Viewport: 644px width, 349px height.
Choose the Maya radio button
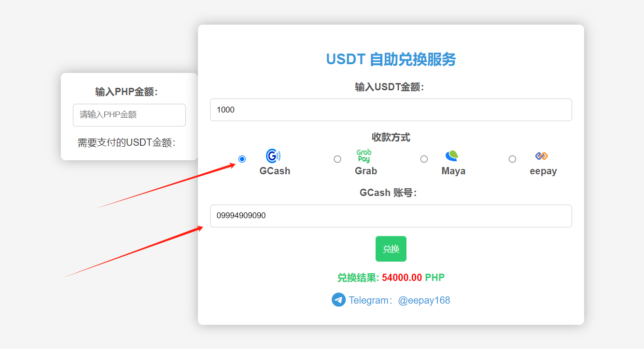point(424,159)
